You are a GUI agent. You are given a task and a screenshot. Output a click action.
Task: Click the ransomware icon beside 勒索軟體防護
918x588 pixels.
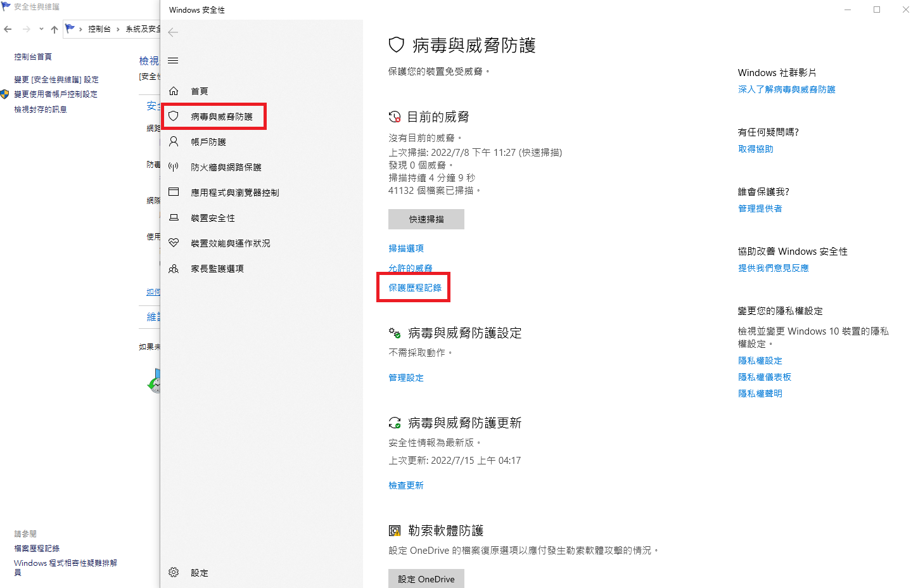pos(395,530)
